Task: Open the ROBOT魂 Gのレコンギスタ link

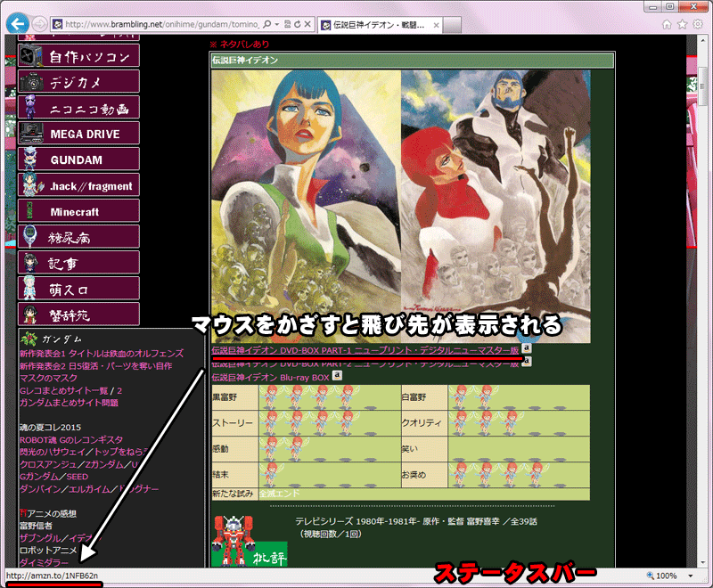Action: click(x=71, y=439)
